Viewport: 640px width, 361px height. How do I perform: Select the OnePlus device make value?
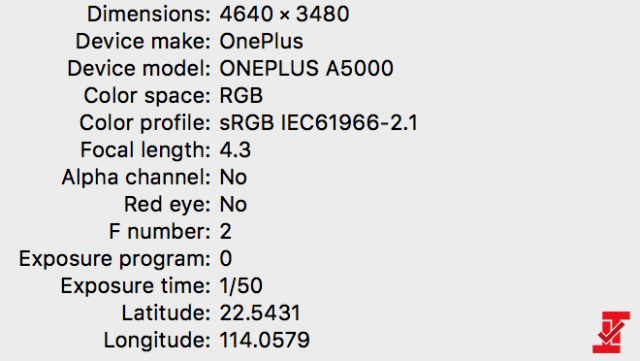click(x=262, y=41)
